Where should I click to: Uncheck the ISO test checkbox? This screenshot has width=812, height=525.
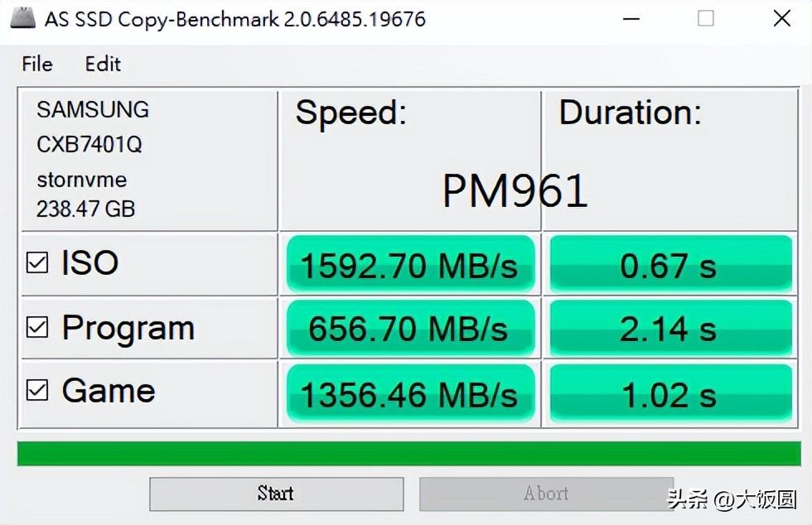pos(37,263)
